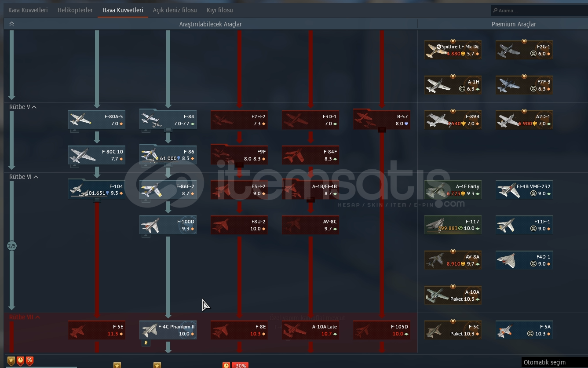Select the locked F2H-2 card
The image size is (588, 368).
pyautogui.click(x=239, y=120)
